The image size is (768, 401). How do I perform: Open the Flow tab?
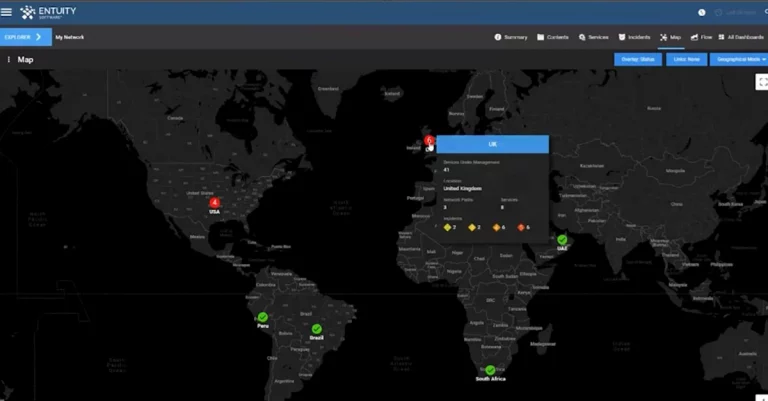point(701,37)
